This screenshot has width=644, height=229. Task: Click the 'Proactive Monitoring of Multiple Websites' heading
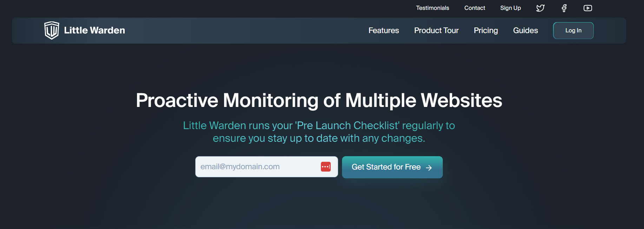319,101
